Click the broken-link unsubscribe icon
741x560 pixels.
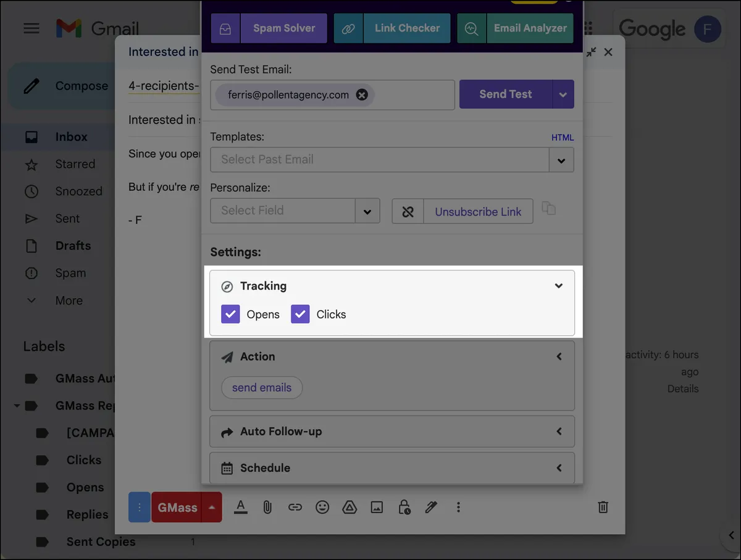click(x=408, y=212)
